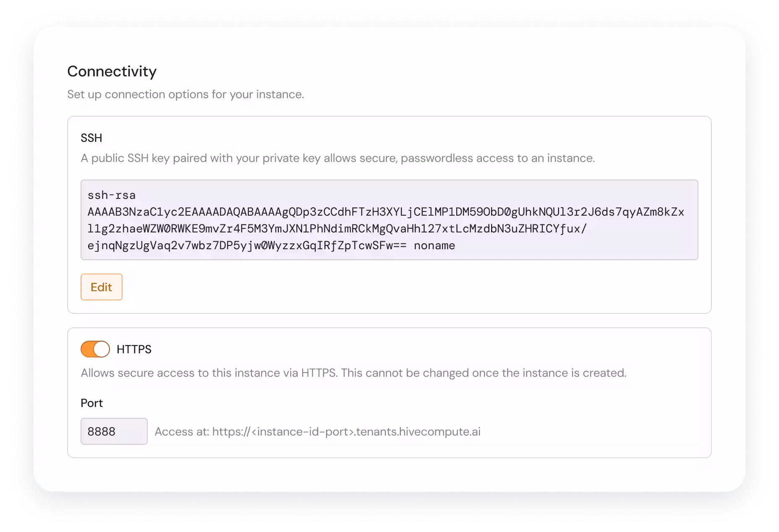
Task: Toggle HTTPS access off for this instance
Action: tap(95, 349)
